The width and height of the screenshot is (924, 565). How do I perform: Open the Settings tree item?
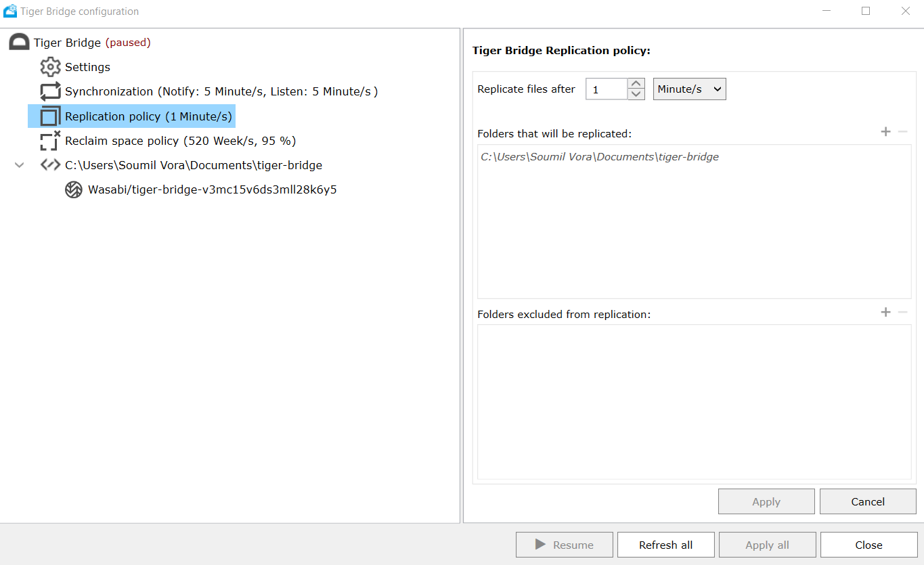click(87, 67)
